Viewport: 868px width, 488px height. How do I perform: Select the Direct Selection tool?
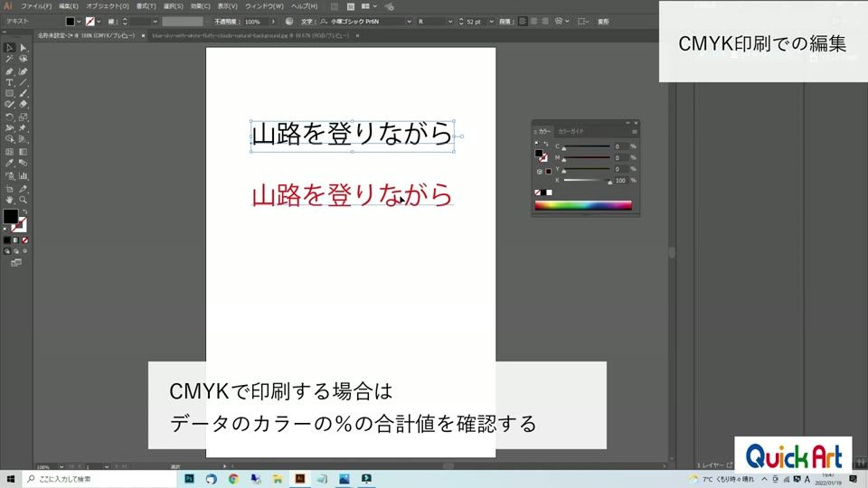24,48
